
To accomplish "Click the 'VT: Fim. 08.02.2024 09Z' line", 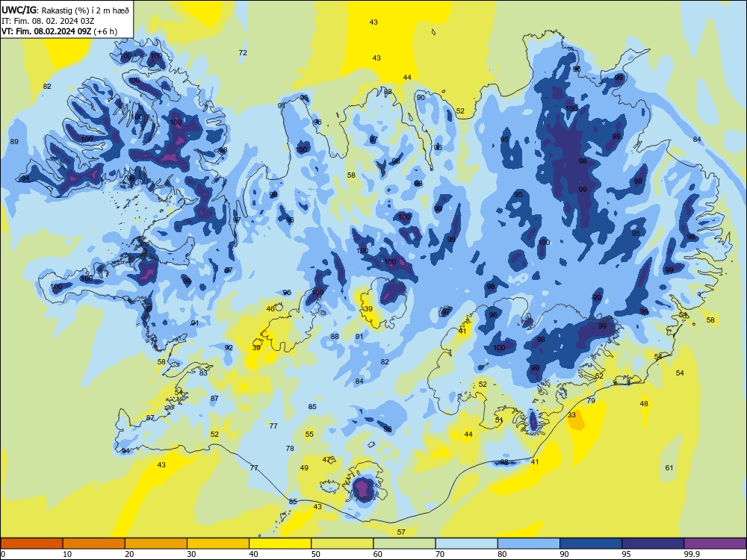I will 46,31.
